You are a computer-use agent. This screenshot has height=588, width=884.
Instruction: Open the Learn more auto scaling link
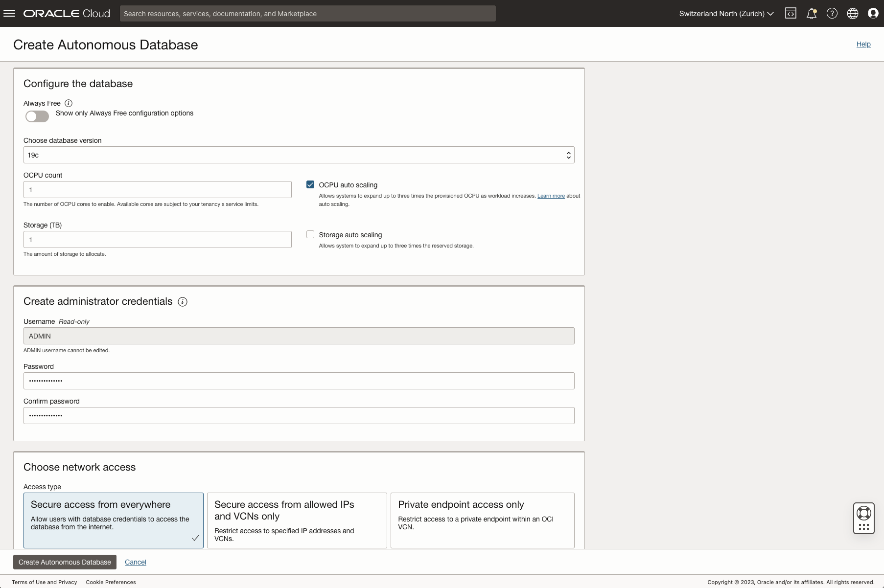tap(551, 196)
